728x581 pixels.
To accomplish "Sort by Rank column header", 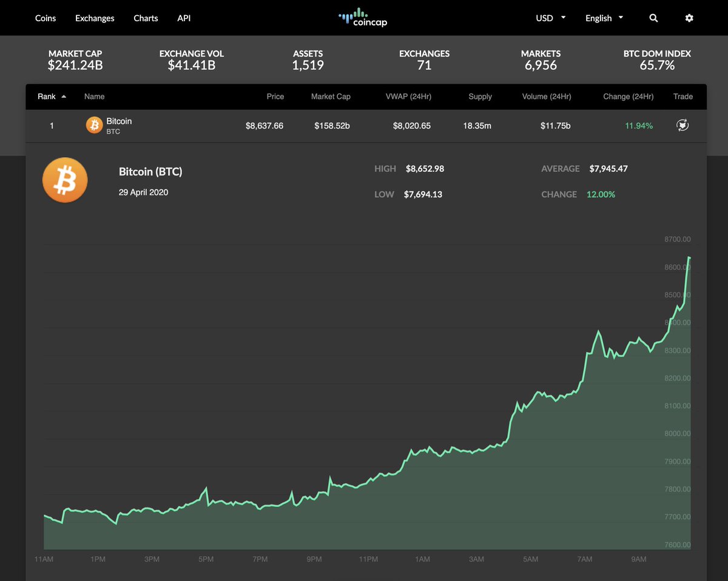I will (52, 97).
